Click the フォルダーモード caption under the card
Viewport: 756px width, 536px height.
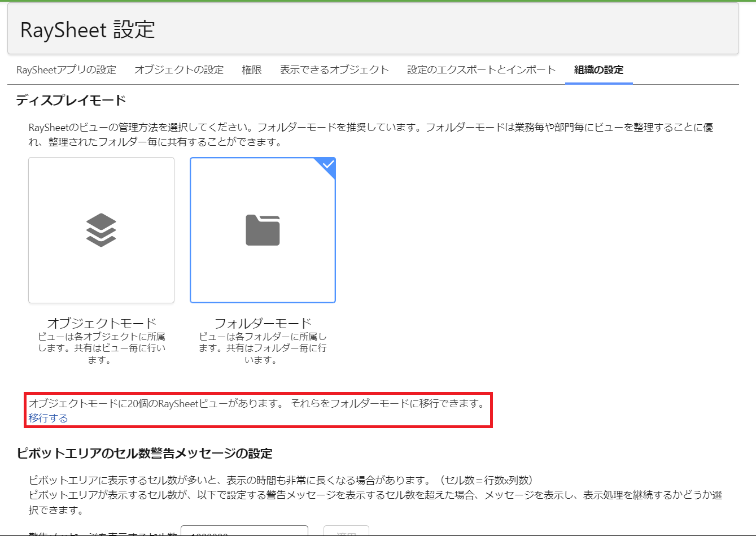click(263, 323)
